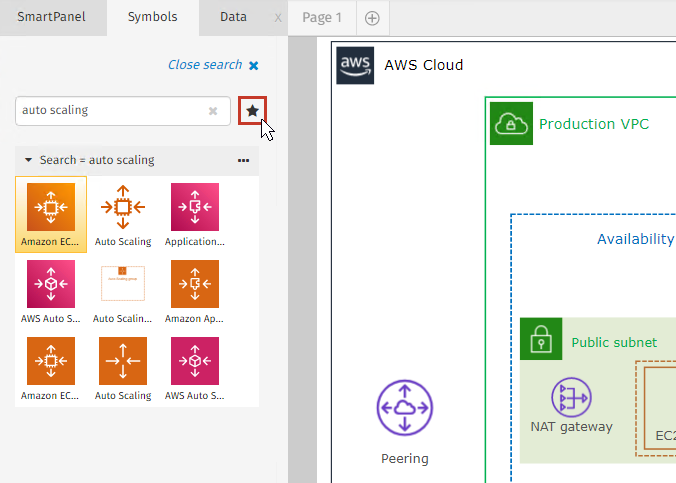Select the NAT gateway icon
The image size is (676, 483).
click(570, 395)
